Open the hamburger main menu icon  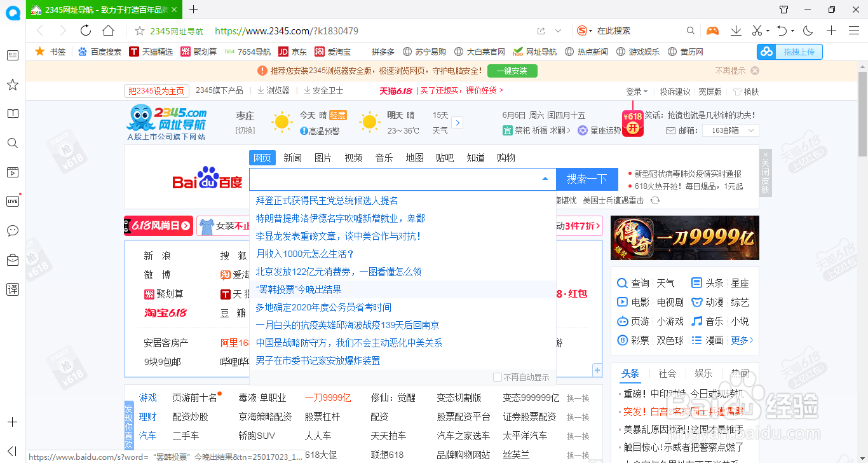click(x=854, y=31)
